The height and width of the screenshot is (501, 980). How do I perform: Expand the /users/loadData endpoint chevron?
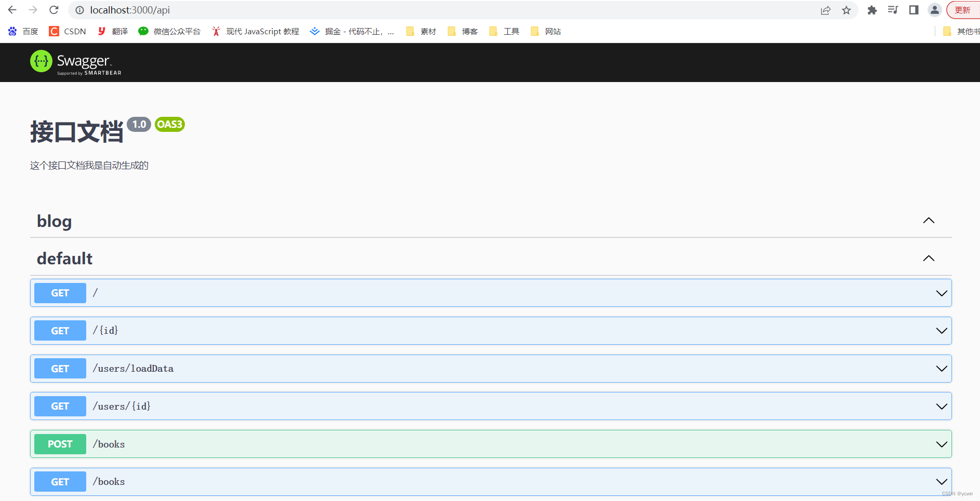[x=942, y=369]
